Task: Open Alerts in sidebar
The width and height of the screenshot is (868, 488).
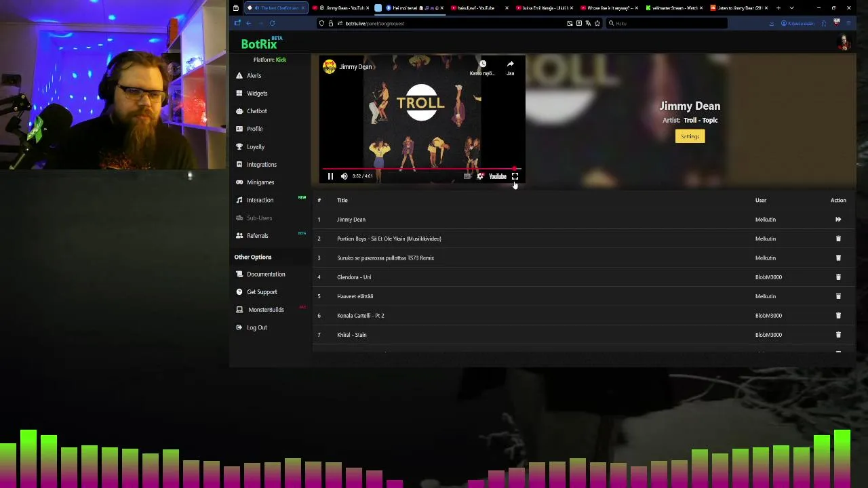Action: (x=254, y=75)
